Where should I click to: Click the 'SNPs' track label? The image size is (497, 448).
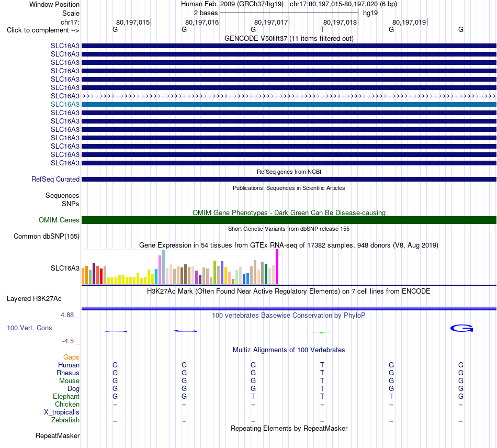71,204
